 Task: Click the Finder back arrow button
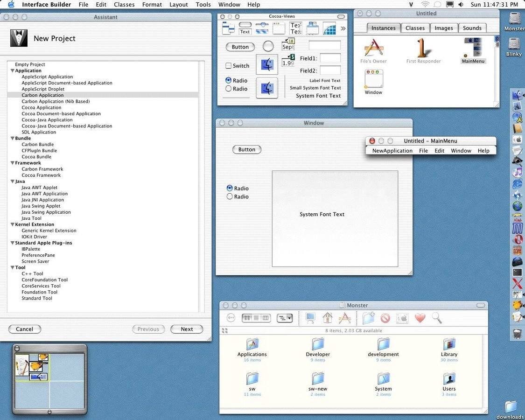click(x=231, y=318)
